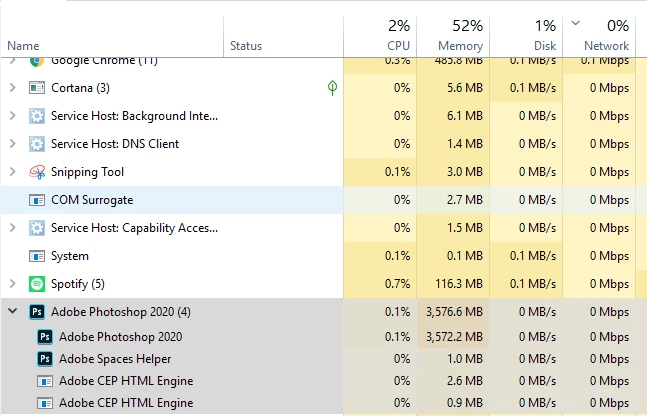Expand the Cortana (3) process group
This screenshot has width=647, height=416.
12,88
